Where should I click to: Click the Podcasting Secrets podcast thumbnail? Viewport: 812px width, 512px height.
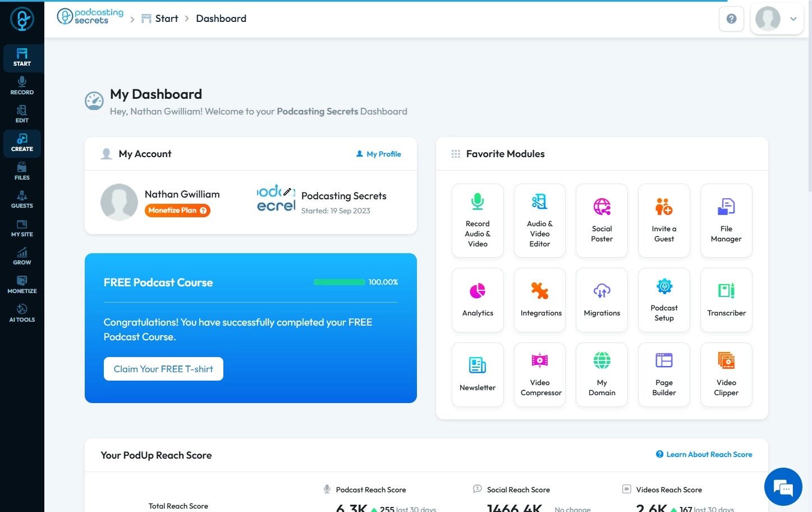pos(276,199)
